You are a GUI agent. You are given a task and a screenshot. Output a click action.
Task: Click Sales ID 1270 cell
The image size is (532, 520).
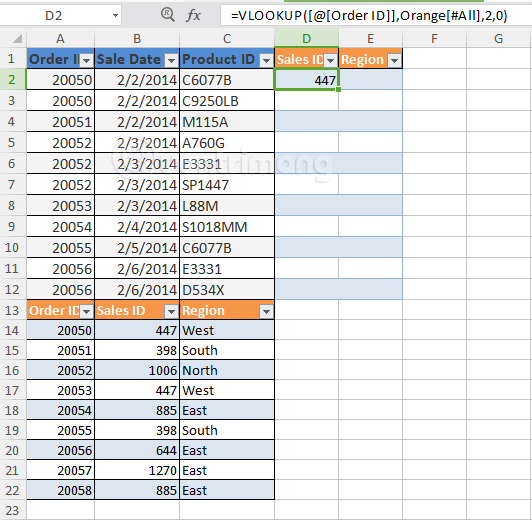pos(137,470)
